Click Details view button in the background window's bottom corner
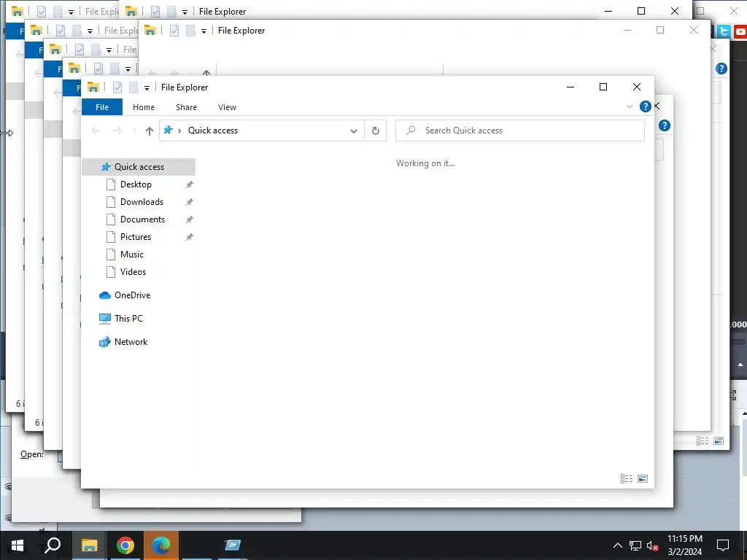The height and width of the screenshot is (560, 747). [x=703, y=441]
